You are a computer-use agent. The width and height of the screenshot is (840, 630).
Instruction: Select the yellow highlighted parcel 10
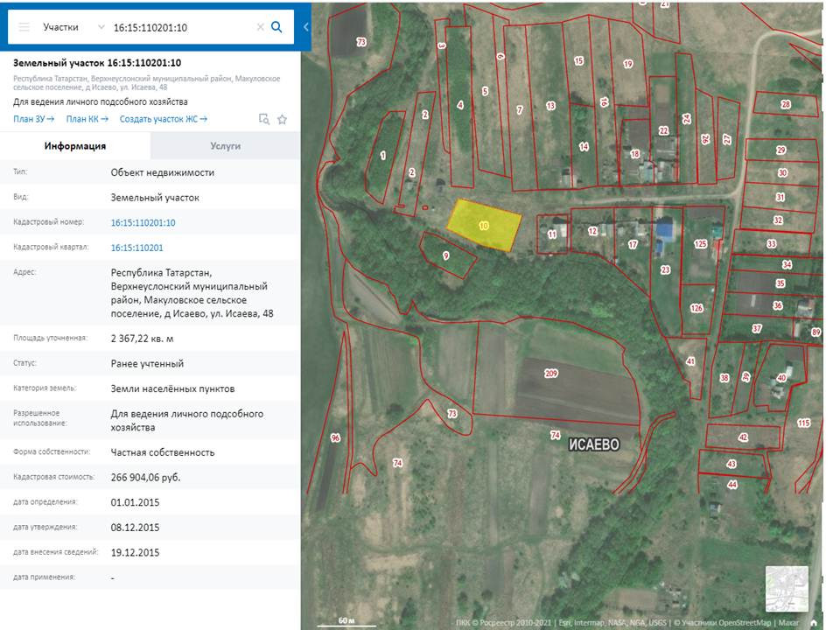point(483,225)
